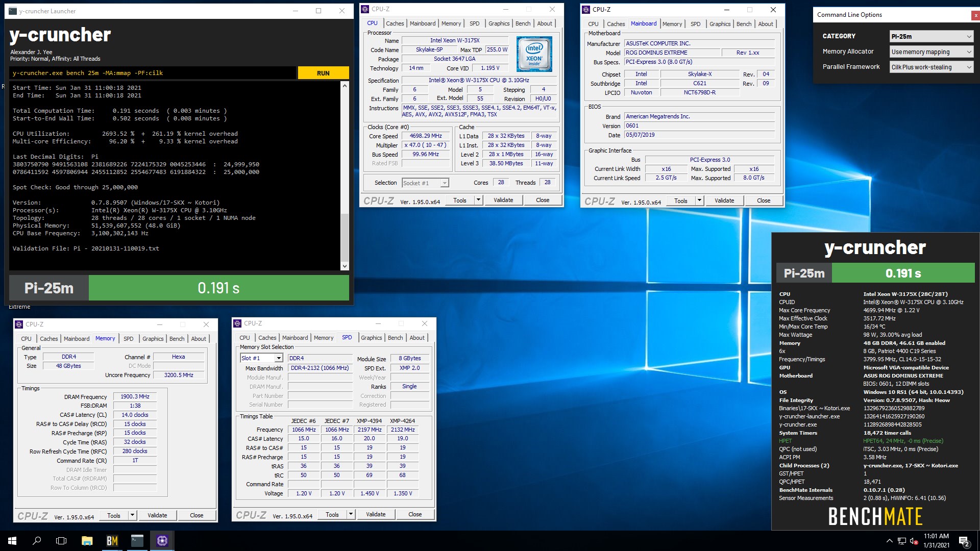Click the y-cruncher command line field

[153, 73]
